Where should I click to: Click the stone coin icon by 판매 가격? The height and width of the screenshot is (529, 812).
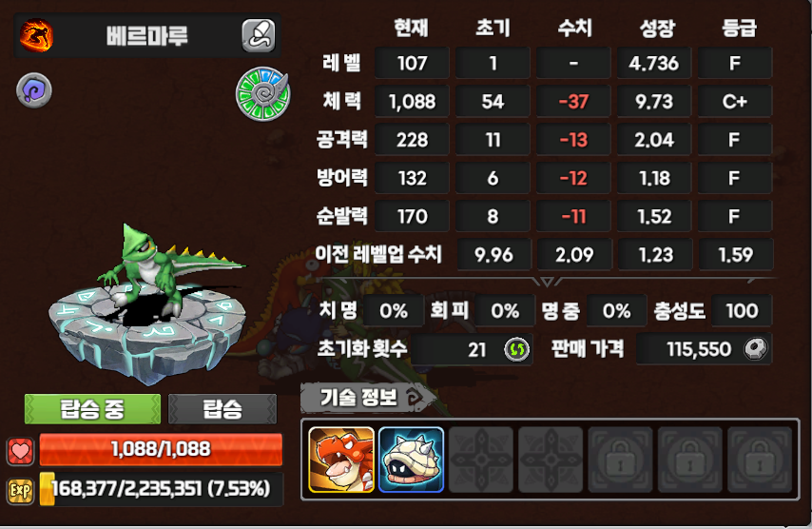pos(756,349)
